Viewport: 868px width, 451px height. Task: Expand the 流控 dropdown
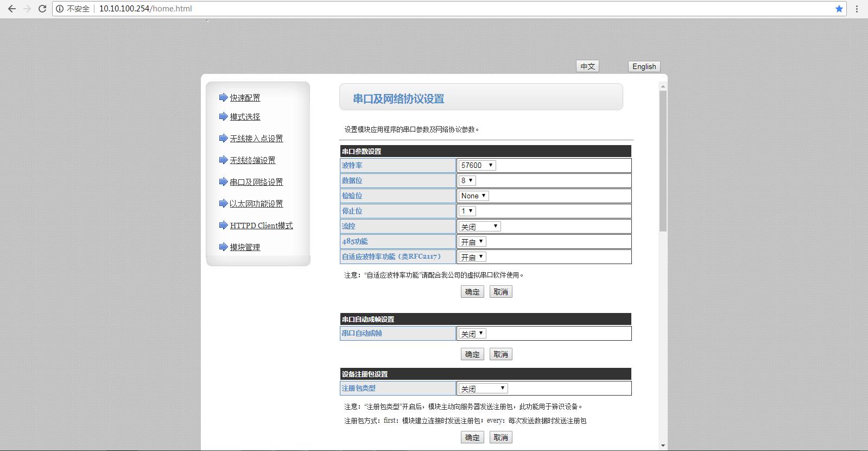479,227
